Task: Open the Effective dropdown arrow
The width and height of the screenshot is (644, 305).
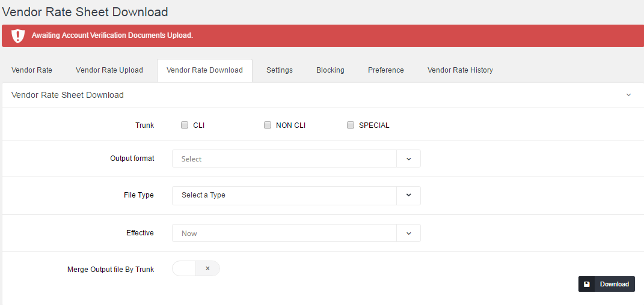Action: 408,234
